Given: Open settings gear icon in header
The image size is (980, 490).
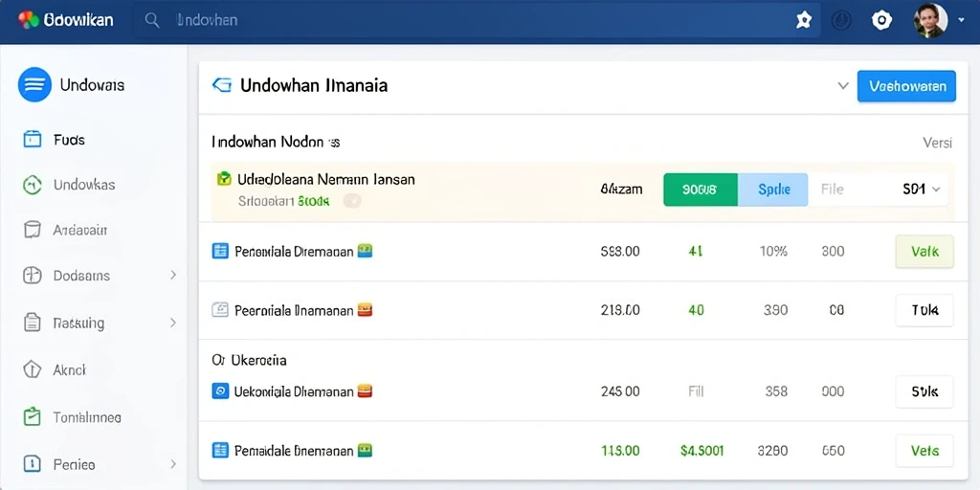Looking at the screenshot, I should click(x=881, y=21).
